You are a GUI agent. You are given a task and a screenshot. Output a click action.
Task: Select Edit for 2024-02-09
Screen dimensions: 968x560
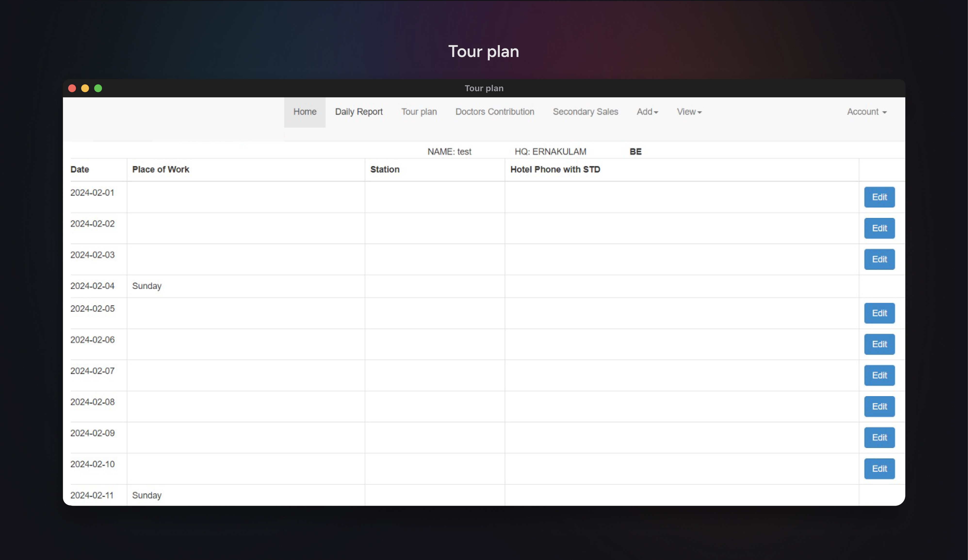[879, 438]
